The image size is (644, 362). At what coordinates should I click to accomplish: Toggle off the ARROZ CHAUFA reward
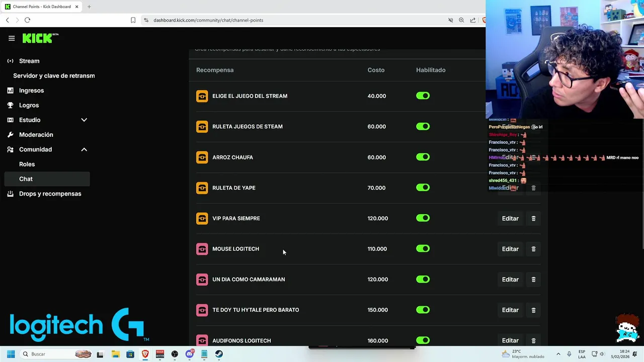pyautogui.click(x=423, y=157)
